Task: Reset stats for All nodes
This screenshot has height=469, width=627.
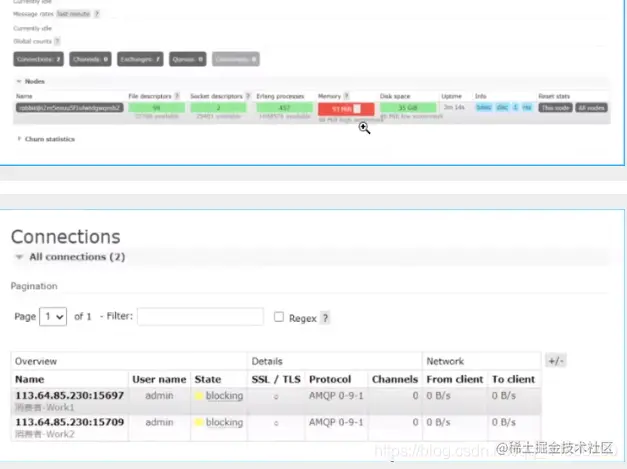Action: [591, 108]
